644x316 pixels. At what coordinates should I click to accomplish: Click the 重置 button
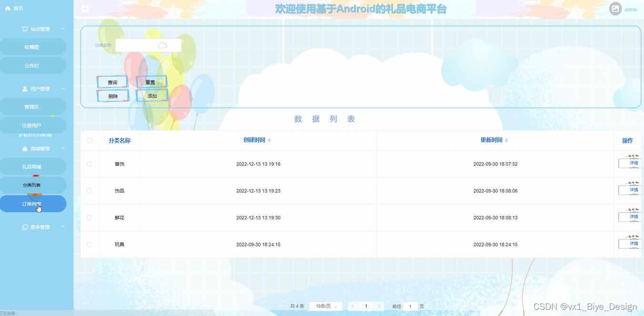(151, 82)
